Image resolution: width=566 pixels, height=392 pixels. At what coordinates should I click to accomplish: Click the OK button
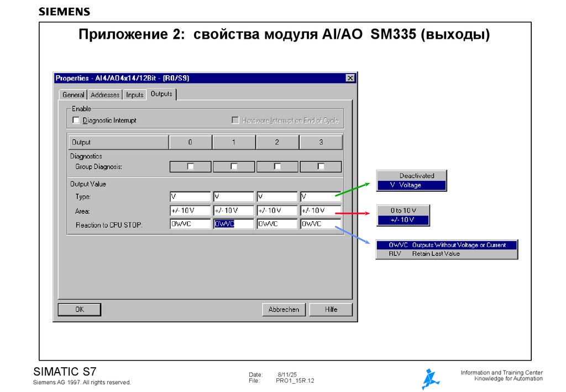(x=78, y=309)
